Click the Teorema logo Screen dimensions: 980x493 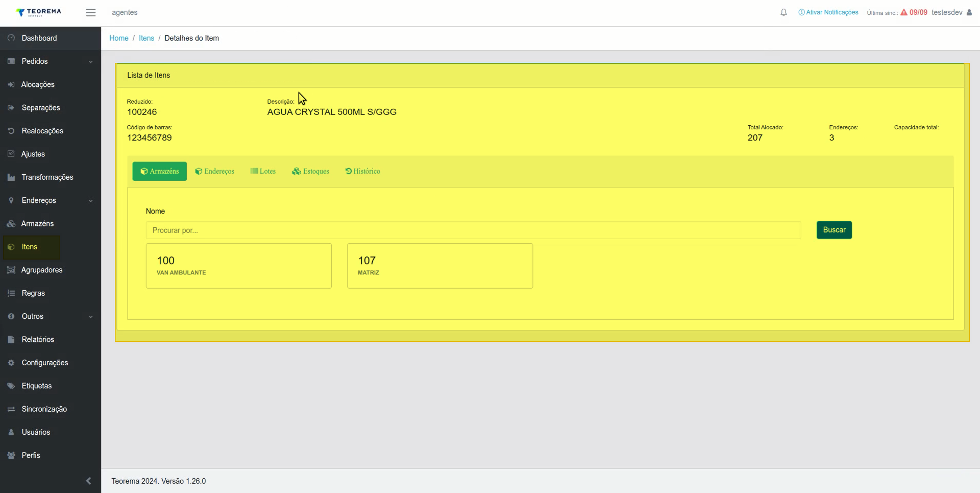coord(38,12)
